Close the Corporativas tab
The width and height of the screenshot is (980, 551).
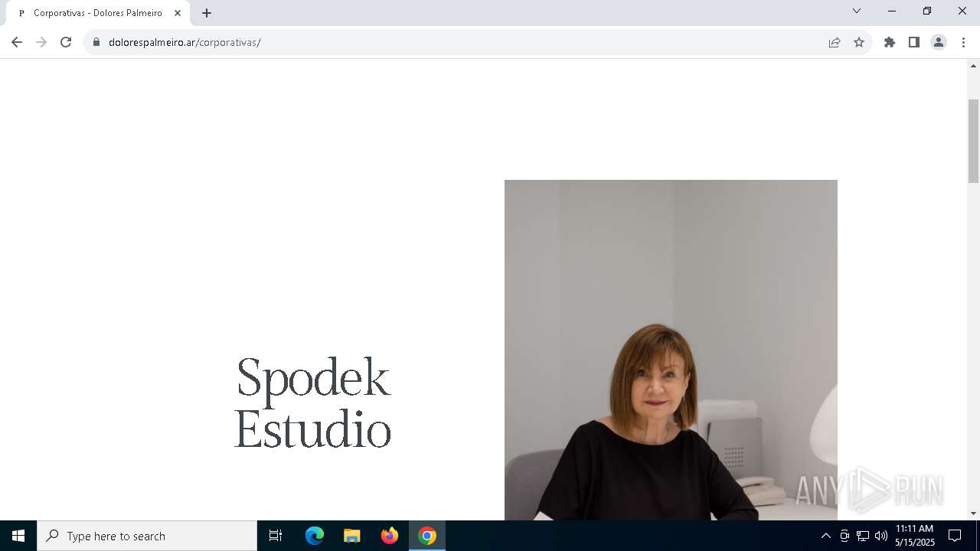[178, 13]
